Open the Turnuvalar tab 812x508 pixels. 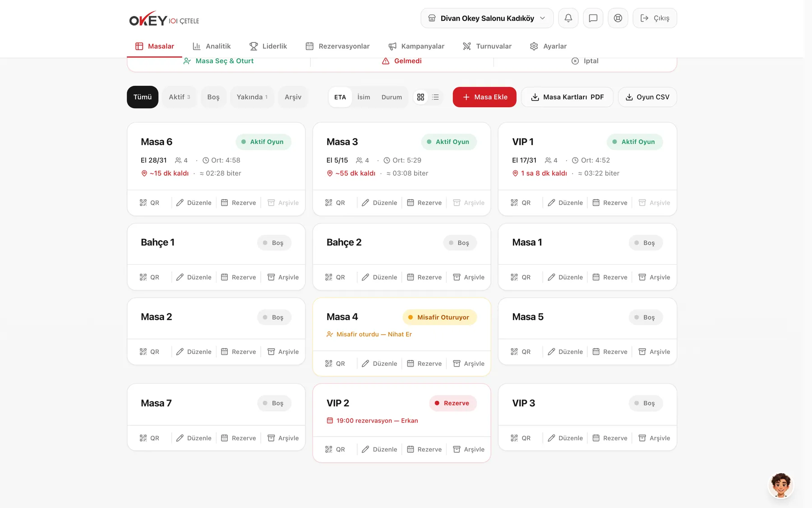(x=487, y=46)
